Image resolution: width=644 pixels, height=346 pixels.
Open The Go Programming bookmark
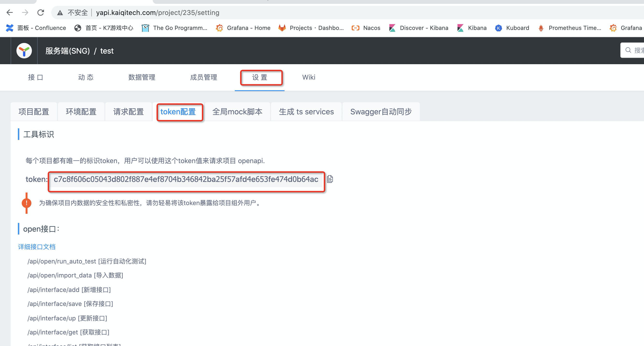174,28
